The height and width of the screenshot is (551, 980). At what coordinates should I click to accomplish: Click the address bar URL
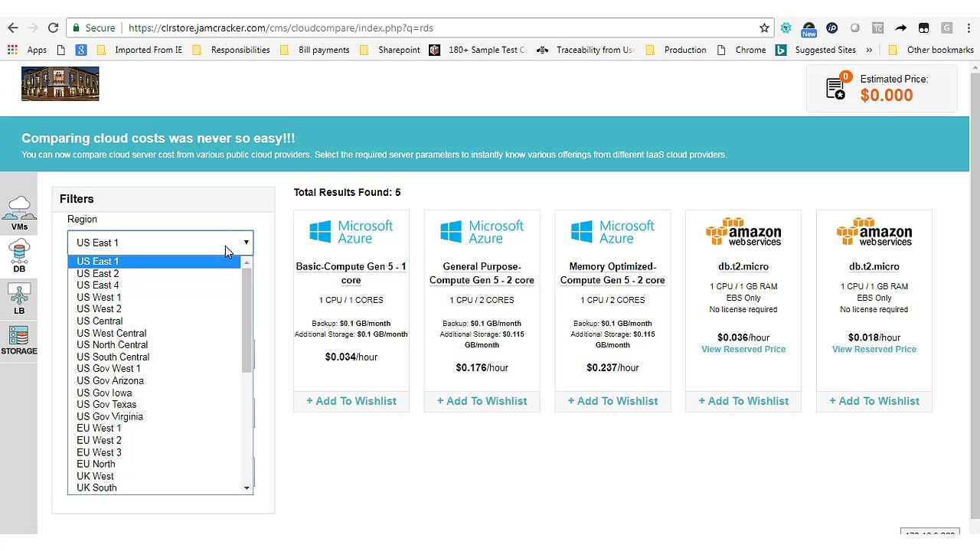tap(281, 28)
